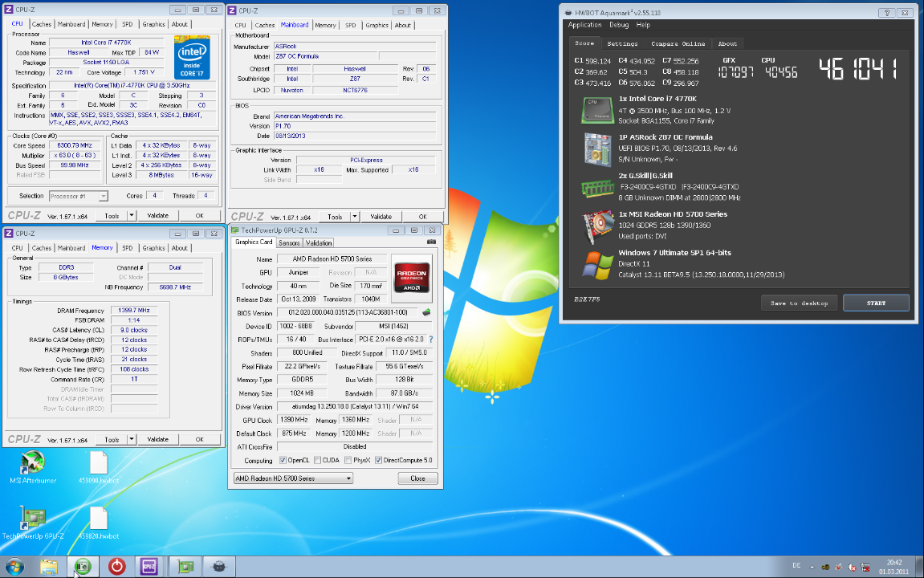
Task: Open the Debug menu in Aquamark
Action: [619, 25]
